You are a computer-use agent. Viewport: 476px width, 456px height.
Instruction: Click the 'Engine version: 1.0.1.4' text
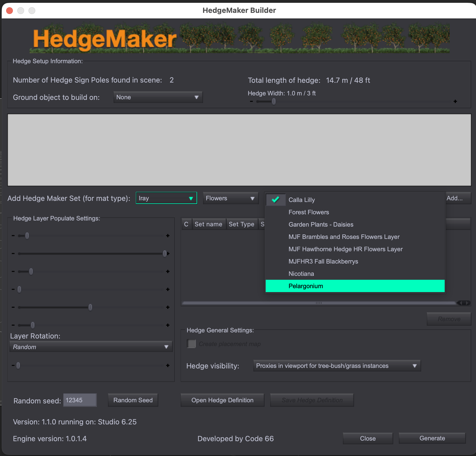pos(50,439)
